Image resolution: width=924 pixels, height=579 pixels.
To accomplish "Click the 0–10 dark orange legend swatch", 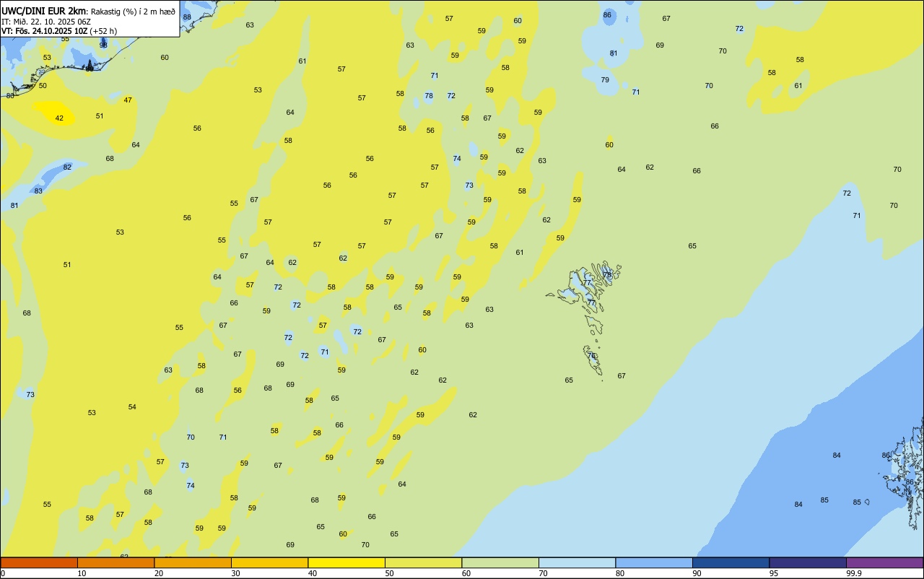I will 39,562.
